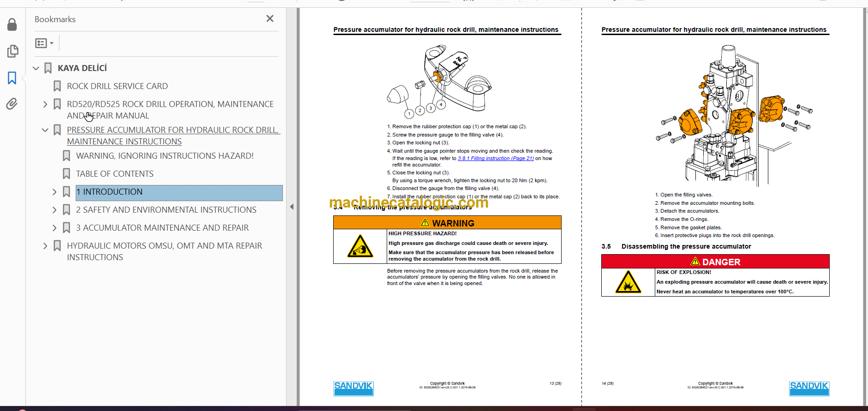Click bookmark icon beside WARNING, IGNORING INSTRUCTIONS
This screenshot has width=868, height=411.
(x=66, y=156)
